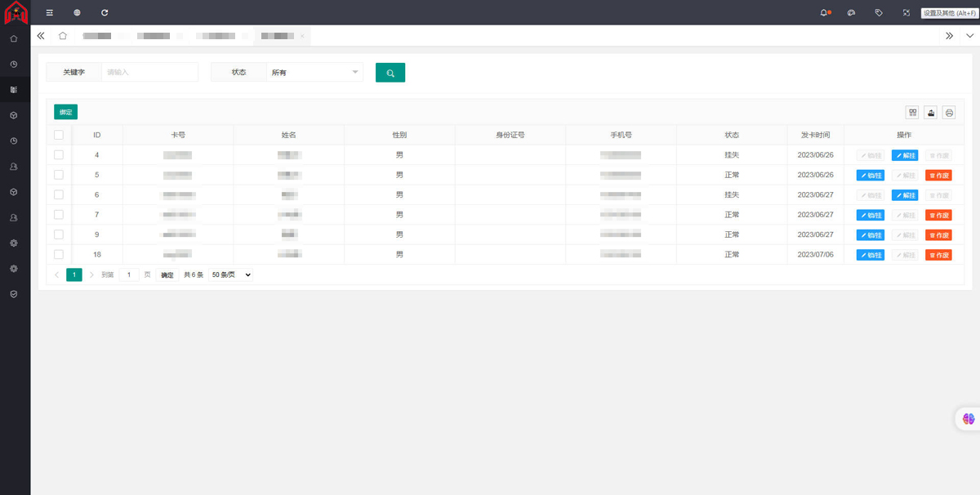980x495 pixels.
Task: Open the 50 条/页 page size dropdown
Action: click(230, 275)
